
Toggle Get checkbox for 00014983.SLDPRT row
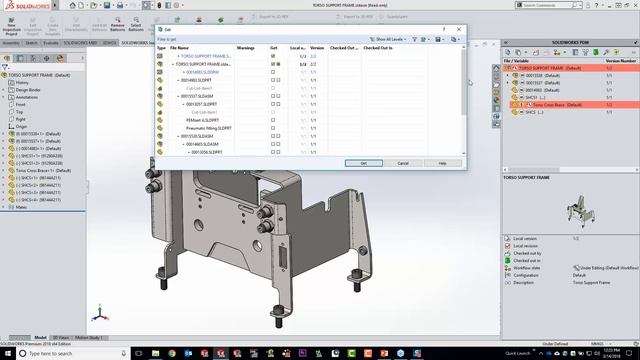click(x=273, y=80)
